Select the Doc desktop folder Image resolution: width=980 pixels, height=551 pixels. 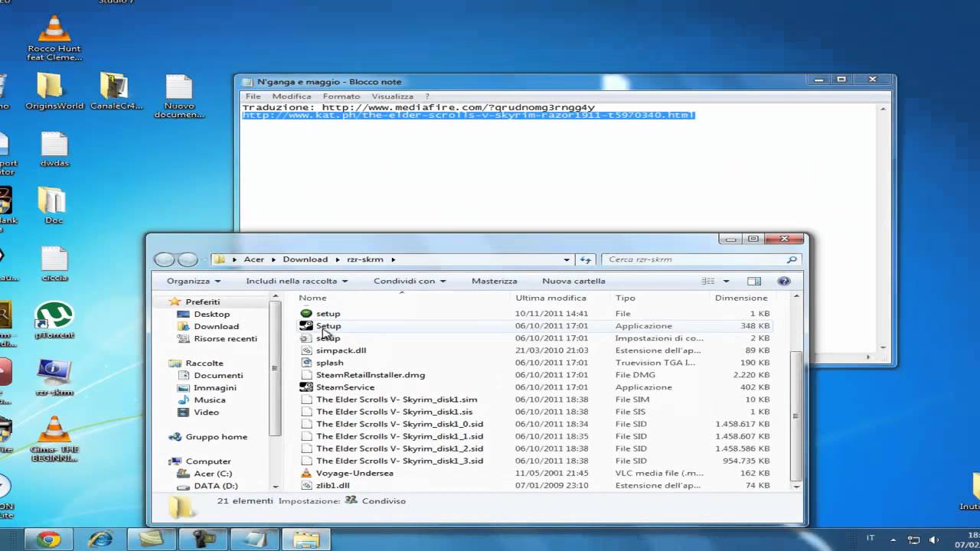point(54,207)
